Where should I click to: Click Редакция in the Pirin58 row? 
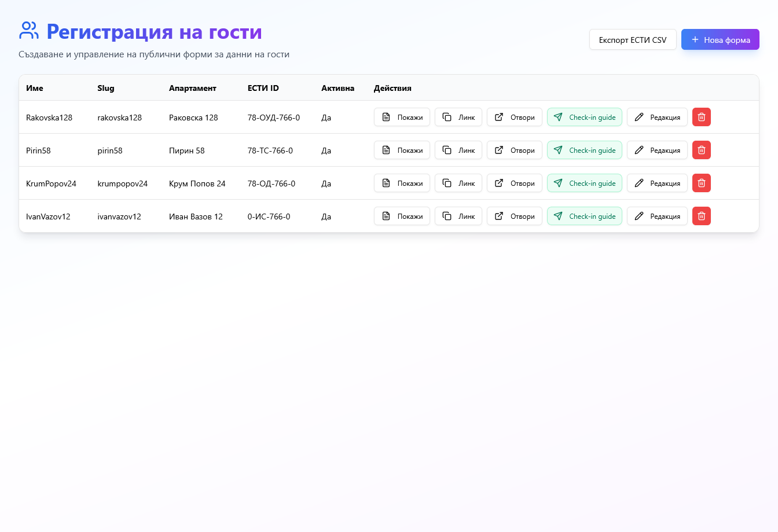click(657, 150)
